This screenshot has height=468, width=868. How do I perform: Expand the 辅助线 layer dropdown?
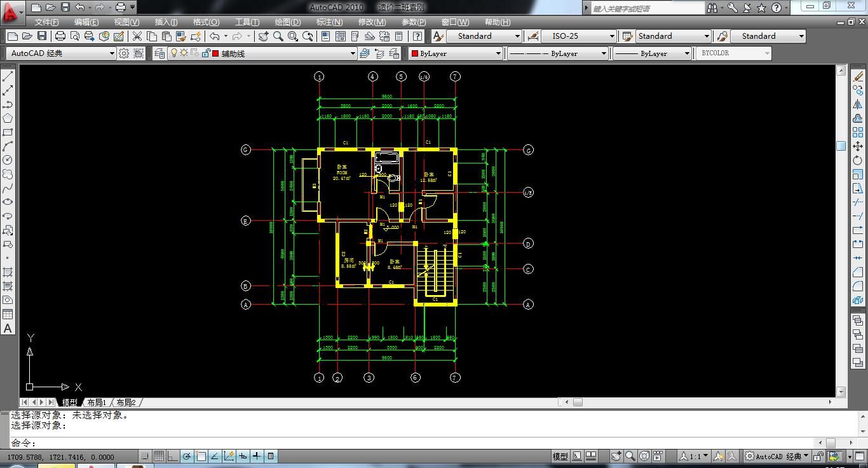tap(353, 53)
